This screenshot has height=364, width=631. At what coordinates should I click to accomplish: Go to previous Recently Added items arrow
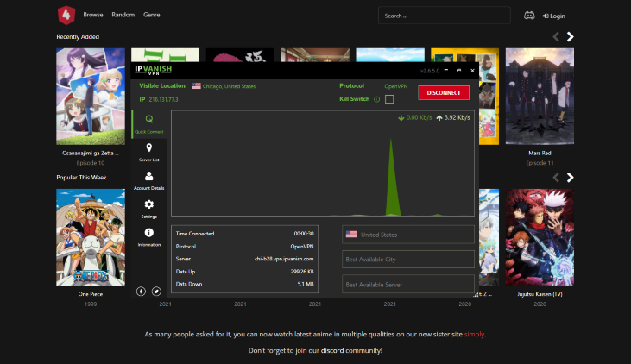tap(556, 36)
